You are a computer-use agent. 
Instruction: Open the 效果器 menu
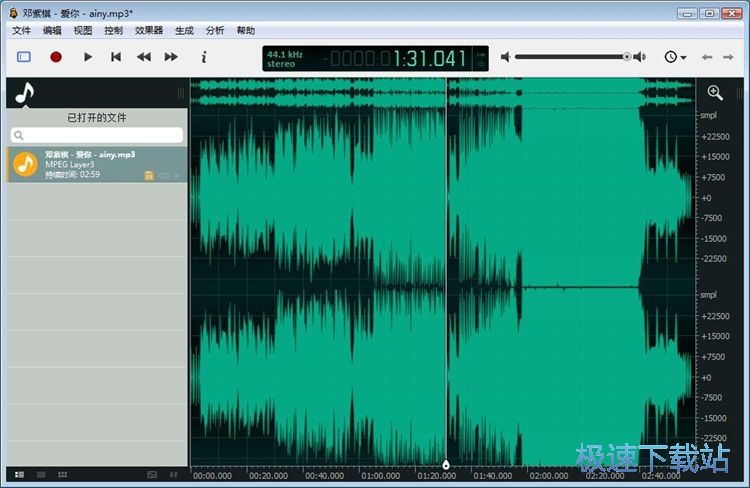tap(149, 31)
